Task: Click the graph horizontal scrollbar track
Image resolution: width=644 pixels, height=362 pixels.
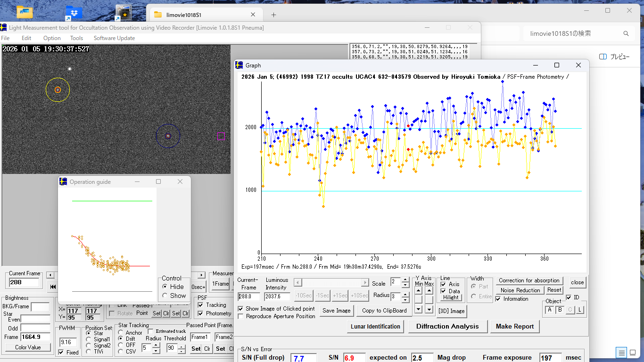Action: (x=331, y=282)
